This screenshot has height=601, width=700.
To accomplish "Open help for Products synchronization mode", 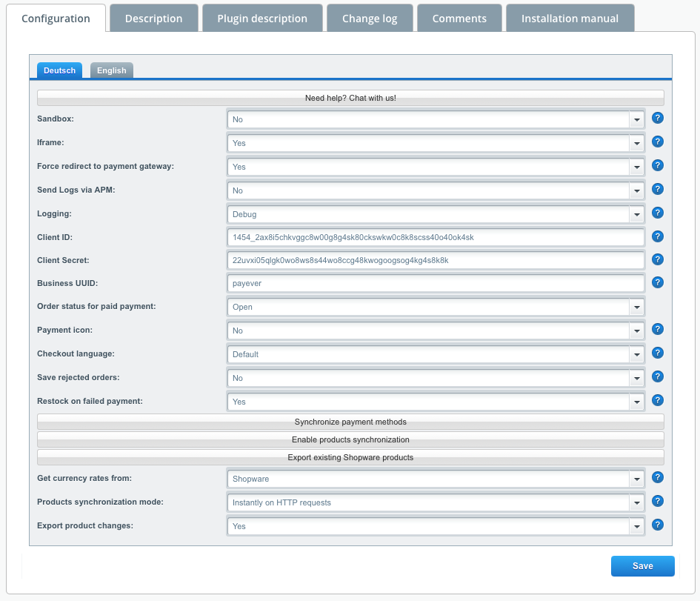I will [x=657, y=501].
